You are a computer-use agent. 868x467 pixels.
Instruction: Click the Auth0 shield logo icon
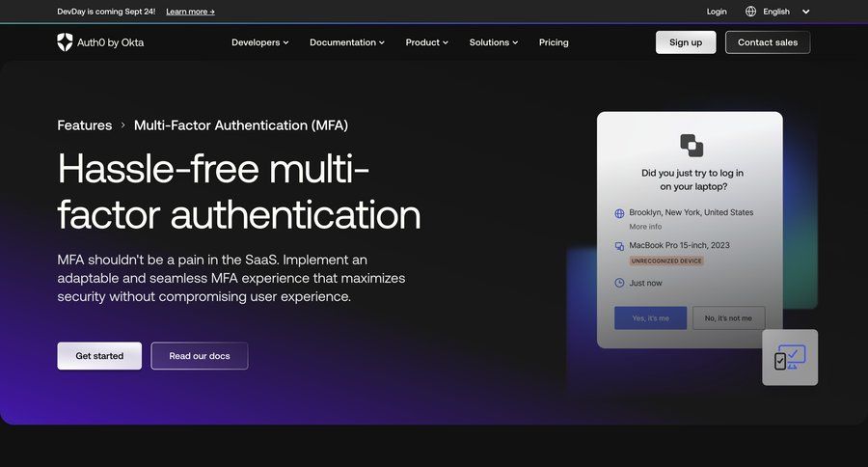(x=65, y=42)
